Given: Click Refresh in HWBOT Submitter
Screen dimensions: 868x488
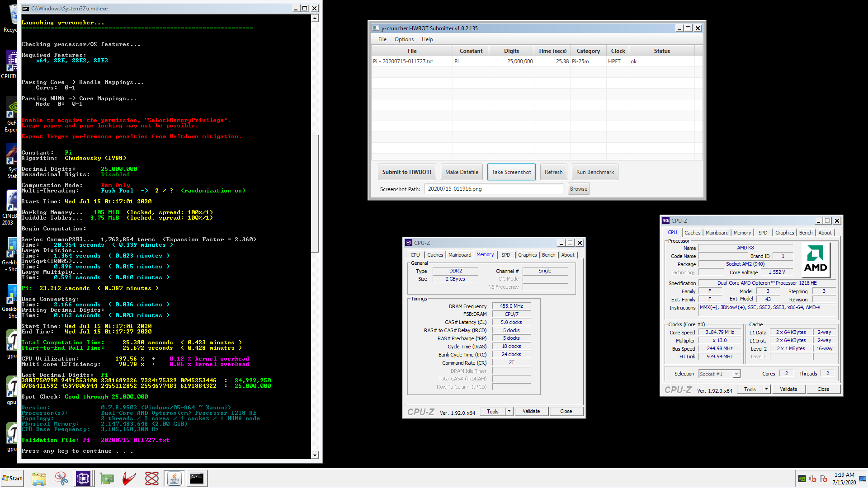Looking at the screenshot, I should pos(553,172).
